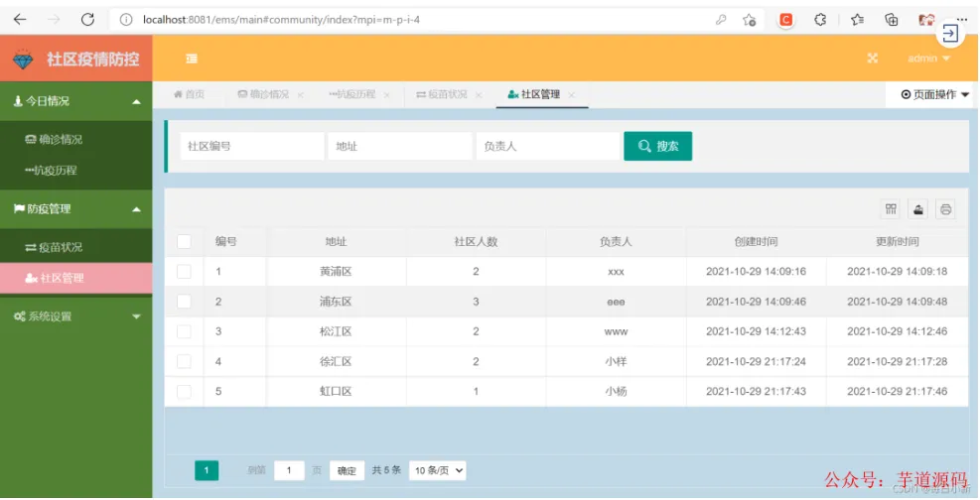The width and height of the screenshot is (980, 500).
Task: Click the page number jump input
Action: coord(289,470)
